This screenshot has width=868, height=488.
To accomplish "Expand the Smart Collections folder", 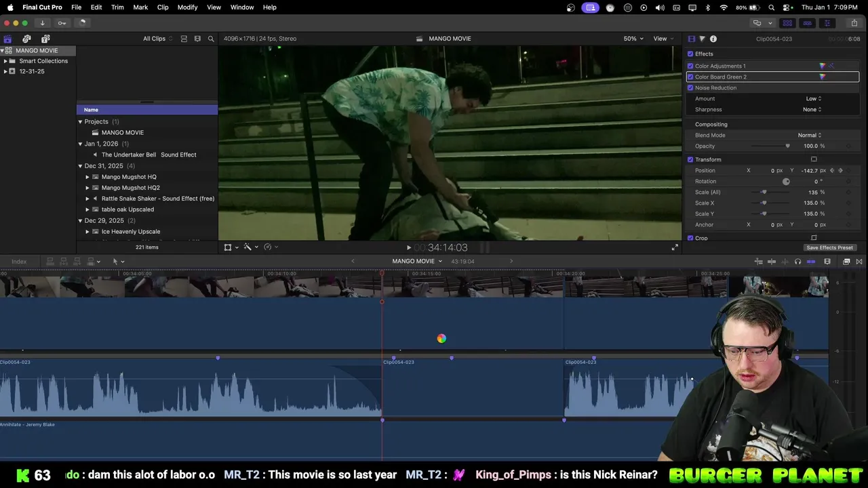I will tap(5, 61).
